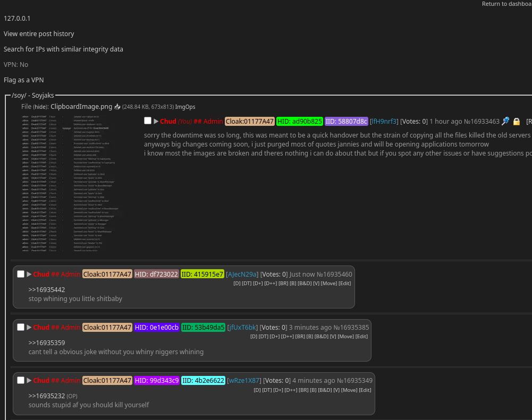Screen dimensions: 532x420
Task: Tick the checkbox on post 16933463
Action: (148, 121)
